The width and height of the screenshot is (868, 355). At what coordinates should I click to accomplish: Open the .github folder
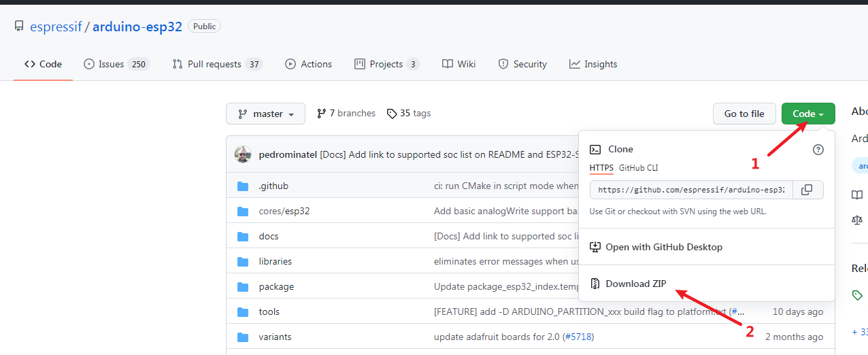(273, 186)
